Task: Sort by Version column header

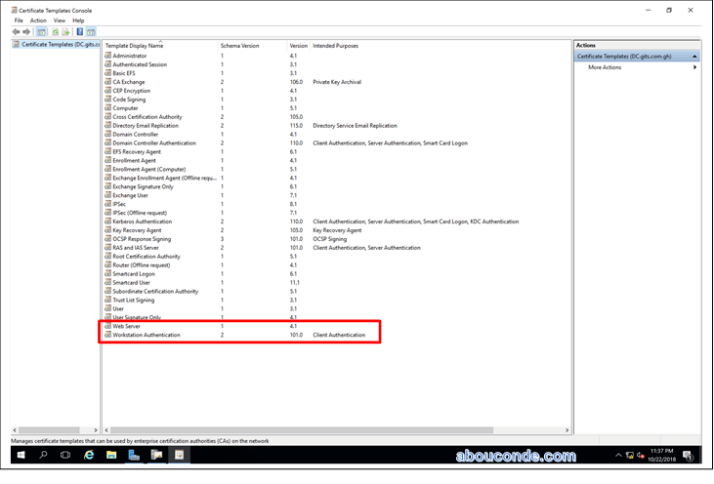Action: click(x=299, y=46)
